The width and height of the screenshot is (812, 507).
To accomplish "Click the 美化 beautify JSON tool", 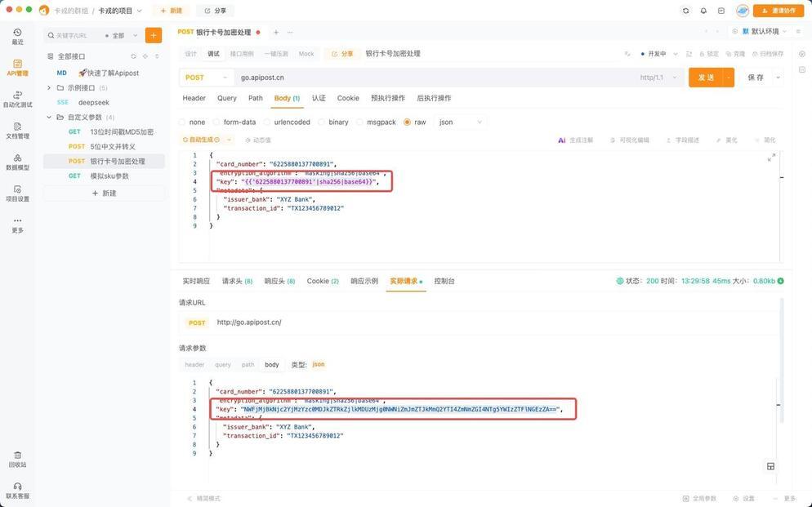I will click(727, 140).
